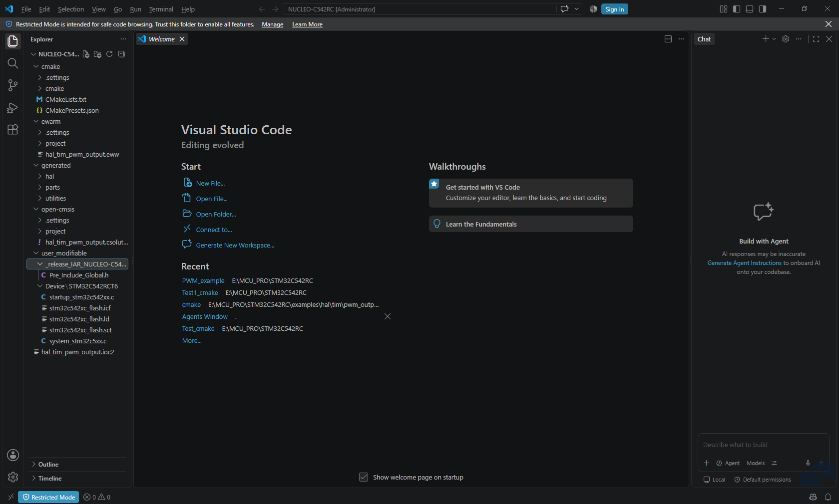Viewport: 839px width, 504px height.
Task: Click Restricted Mode status bar item
Action: 48,497
